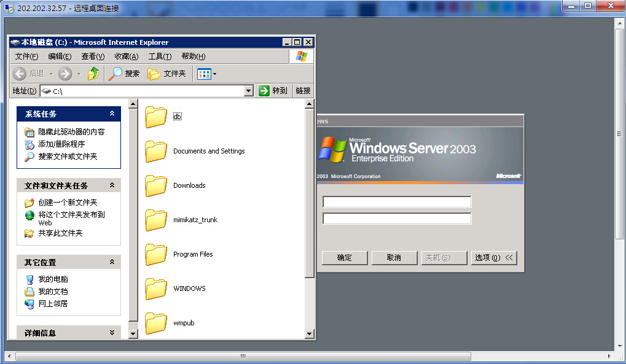Open My Computer (我的电脑) icon
This screenshot has width=626, height=364.
tap(29, 279)
